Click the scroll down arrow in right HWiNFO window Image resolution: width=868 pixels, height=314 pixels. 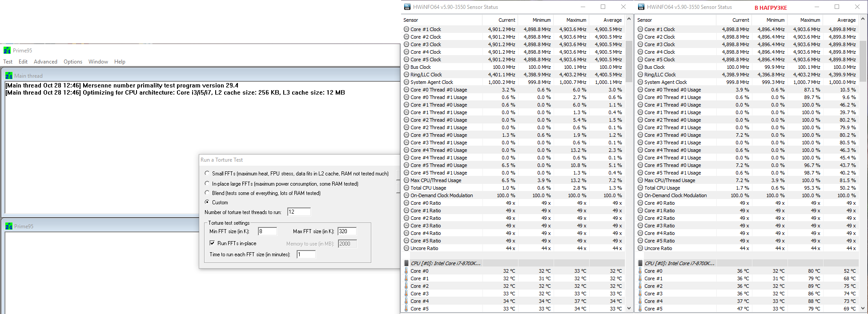(x=863, y=308)
